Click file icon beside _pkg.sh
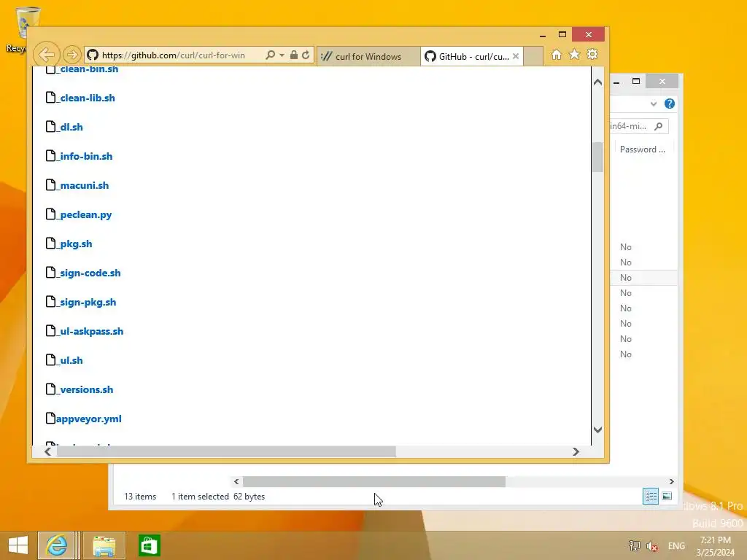Viewport: 747px width, 560px height. 50,243
